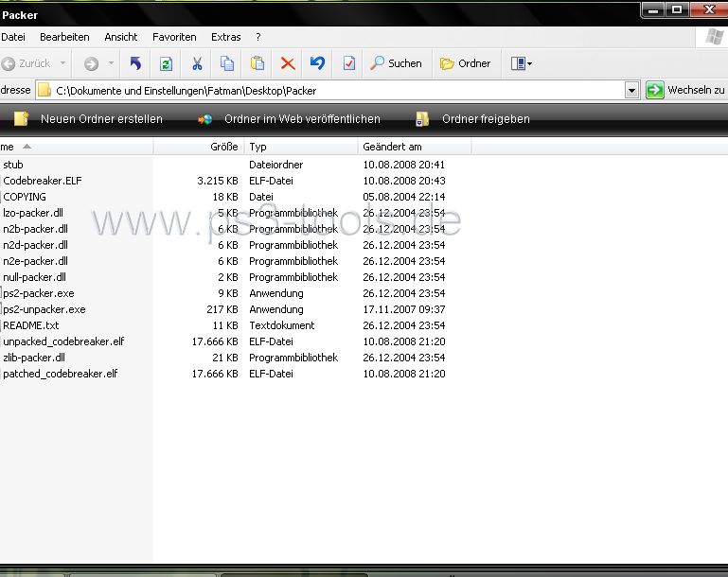
Task: Click Neuen Ordner erstellen
Action: 101,119
